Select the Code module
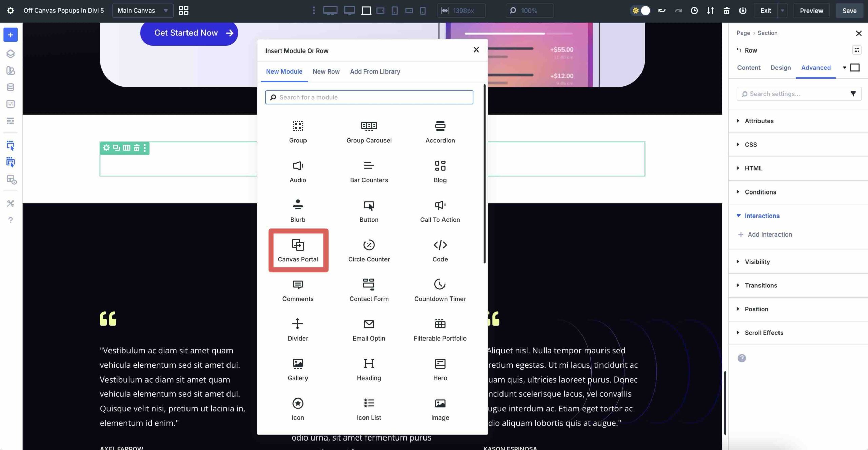Image resolution: width=868 pixels, height=450 pixels. point(440,250)
